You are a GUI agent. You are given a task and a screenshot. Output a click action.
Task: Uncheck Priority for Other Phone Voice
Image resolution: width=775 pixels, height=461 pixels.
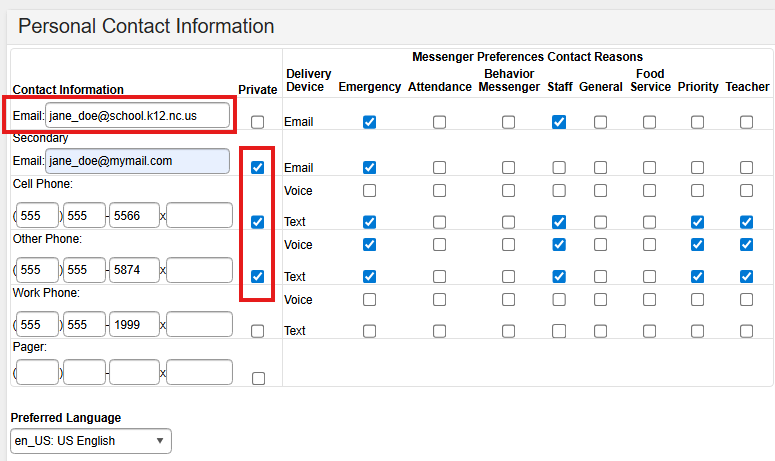tap(697, 245)
